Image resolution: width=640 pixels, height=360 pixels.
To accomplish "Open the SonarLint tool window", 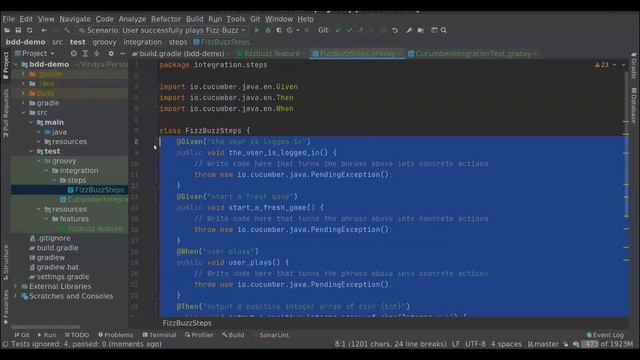I will 271,335.
